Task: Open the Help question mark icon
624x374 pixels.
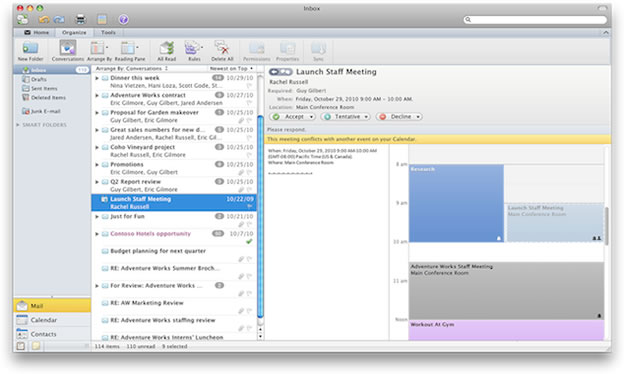Action: [123, 19]
